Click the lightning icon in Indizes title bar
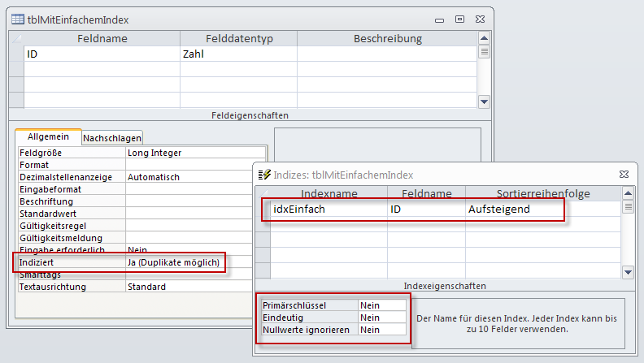The width and height of the screenshot is (644, 363). [x=263, y=175]
